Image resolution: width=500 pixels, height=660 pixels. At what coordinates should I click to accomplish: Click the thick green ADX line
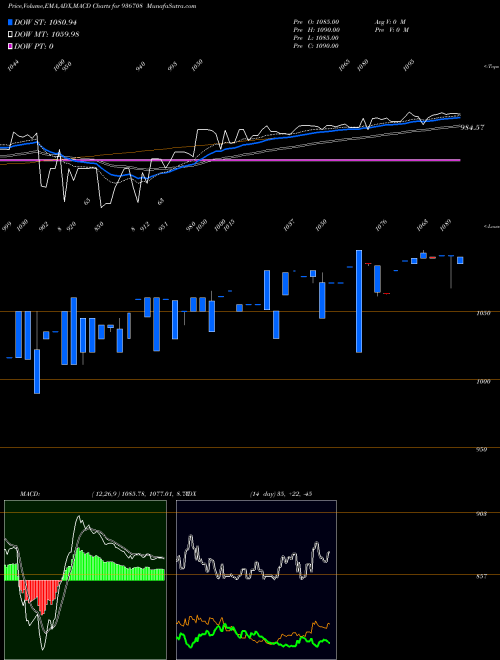pyautogui.click(x=253, y=638)
